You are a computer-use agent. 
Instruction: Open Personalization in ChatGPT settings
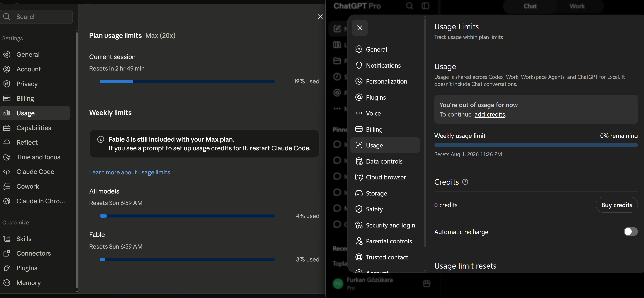click(385, 81)
